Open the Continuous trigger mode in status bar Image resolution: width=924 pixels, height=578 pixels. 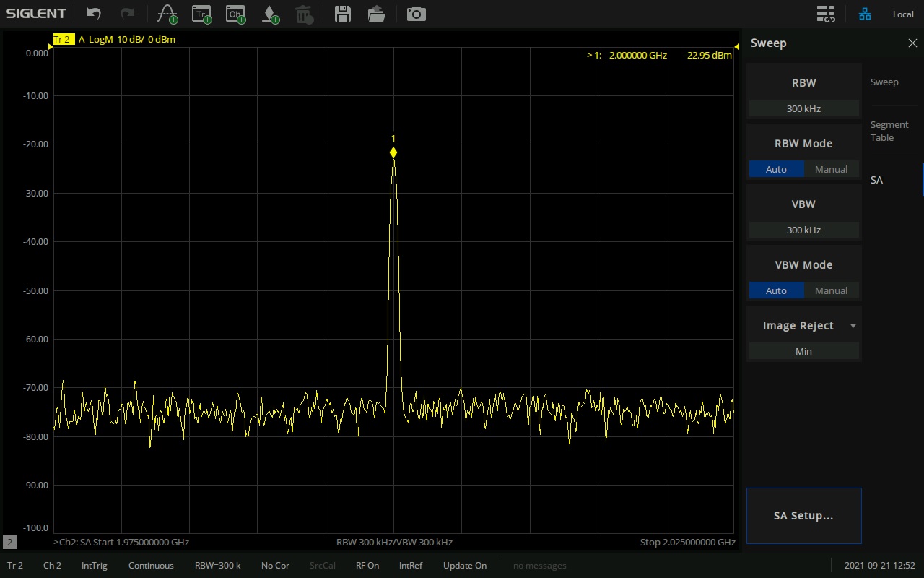(x=151, y=566)
